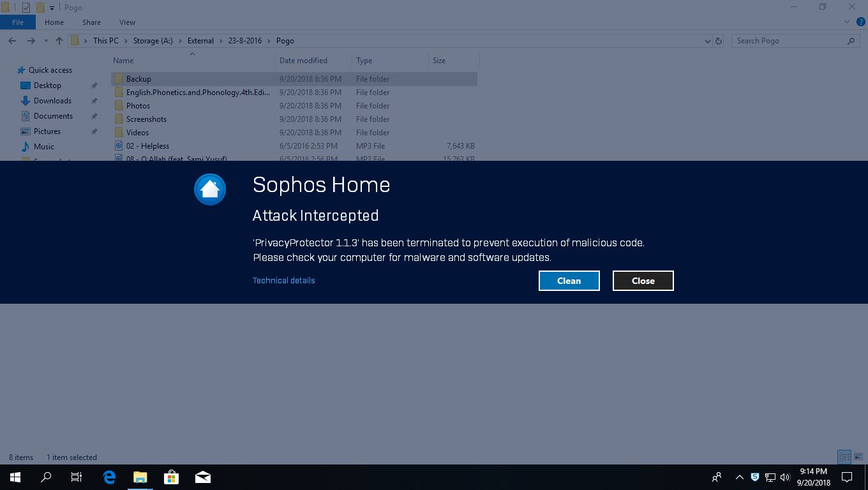Switch to details view in status bar
868x490 pixels.
(844, 457)
